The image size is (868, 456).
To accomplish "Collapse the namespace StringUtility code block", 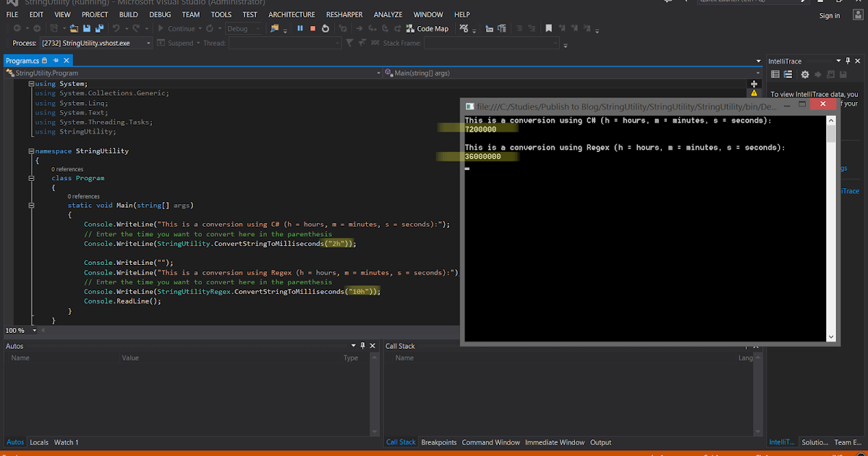I will (32, 151).
